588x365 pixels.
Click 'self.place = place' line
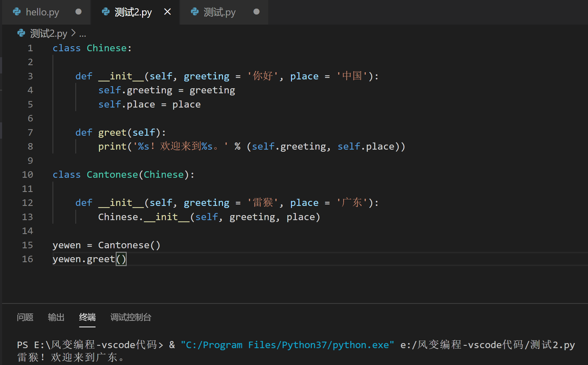click(150, 104)
